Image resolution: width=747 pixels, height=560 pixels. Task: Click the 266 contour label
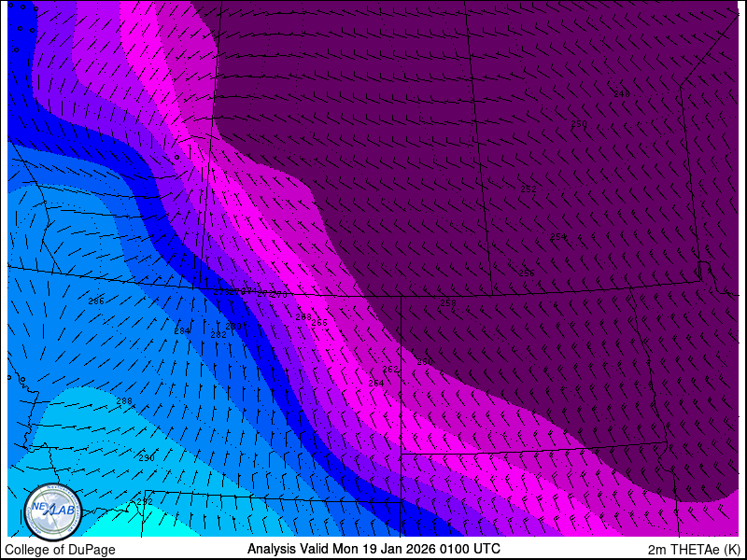click(319, 323)
